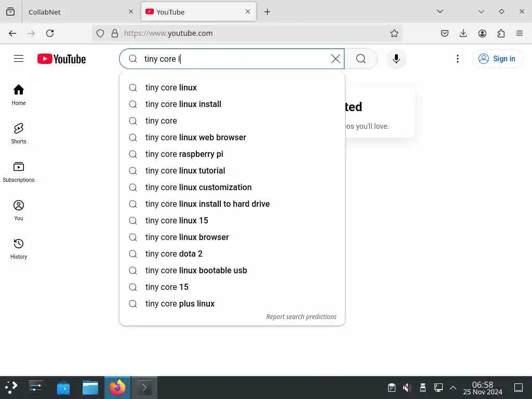The image size is (532, 399).
Task: Start voice search with the microphone icon
Action: click(x=396, y=59)
